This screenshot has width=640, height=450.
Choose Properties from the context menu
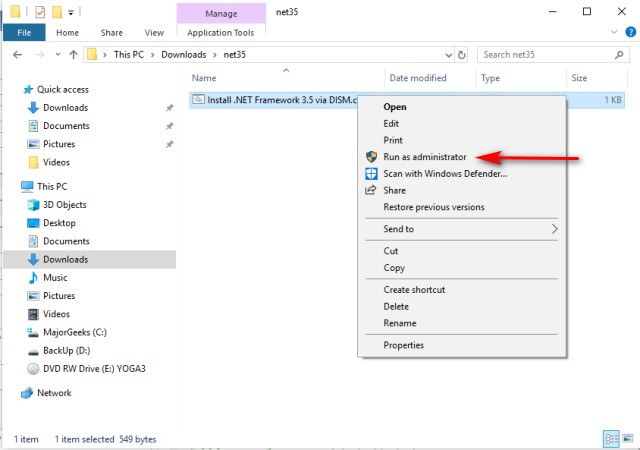(x=403, y=345)
